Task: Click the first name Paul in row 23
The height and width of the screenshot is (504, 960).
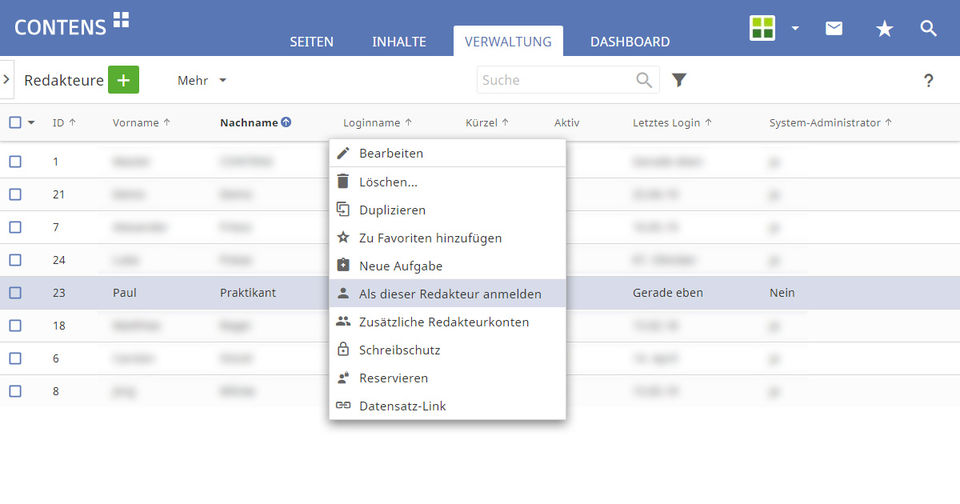Action: pyautogui.click(x=124, y=293)
